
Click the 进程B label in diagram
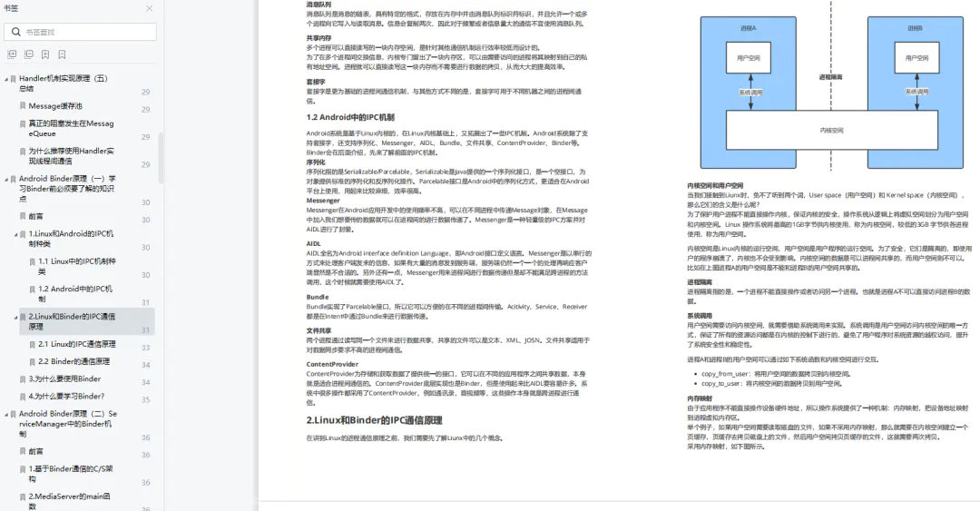click(x=915, y=28)
